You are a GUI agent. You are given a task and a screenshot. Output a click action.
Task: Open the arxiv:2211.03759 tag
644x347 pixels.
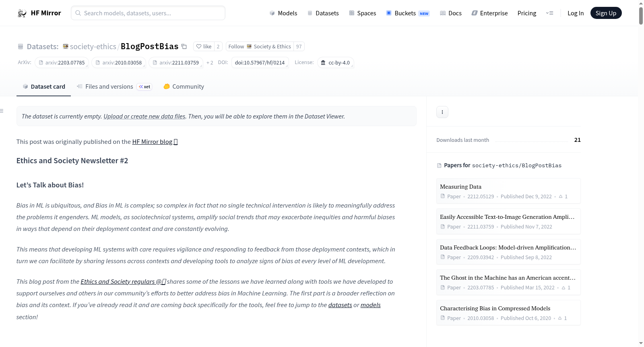click(176, 62)
